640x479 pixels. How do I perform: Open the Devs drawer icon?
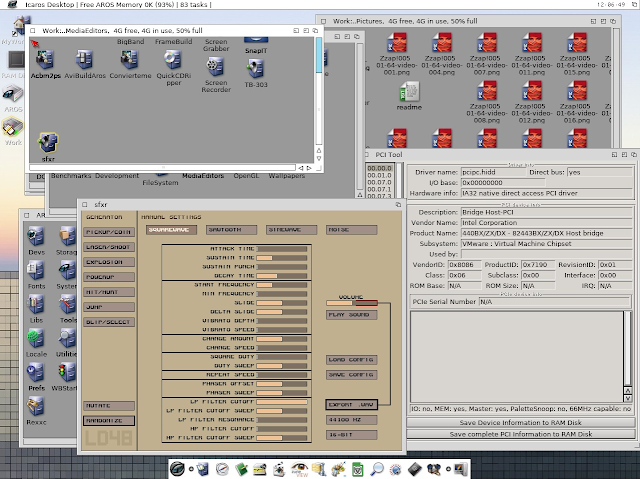tap(36, 237)
